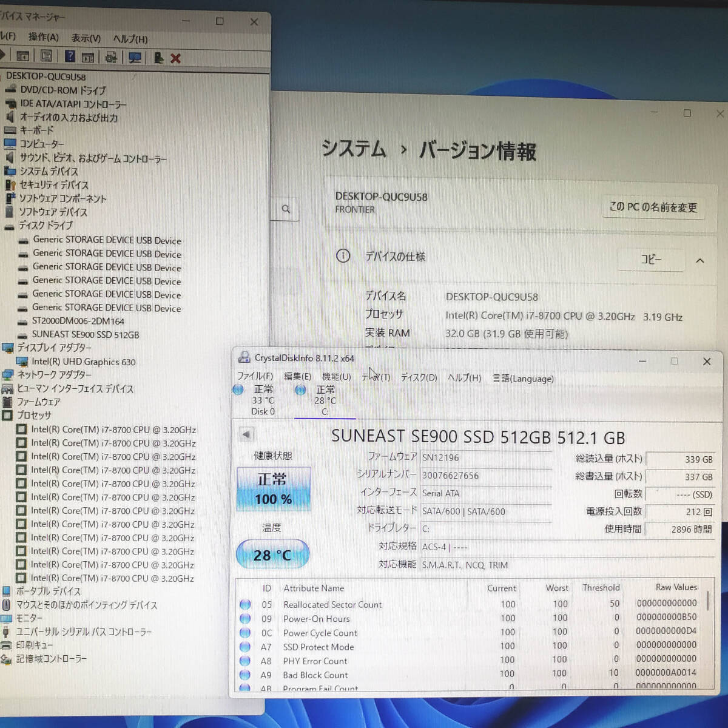Select the Bad Block Count attribute row
The width and height of the screenshot is (728, 728).
[x=471, y=675]
